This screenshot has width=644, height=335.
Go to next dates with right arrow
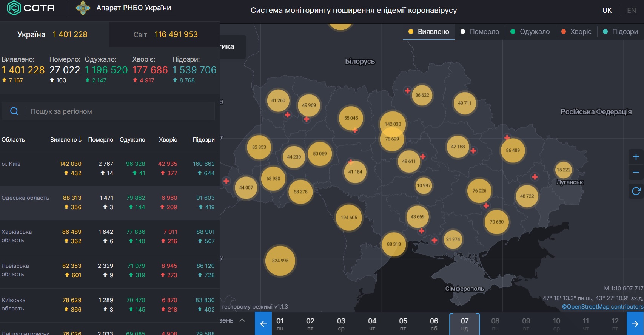(x=635, y=324)
